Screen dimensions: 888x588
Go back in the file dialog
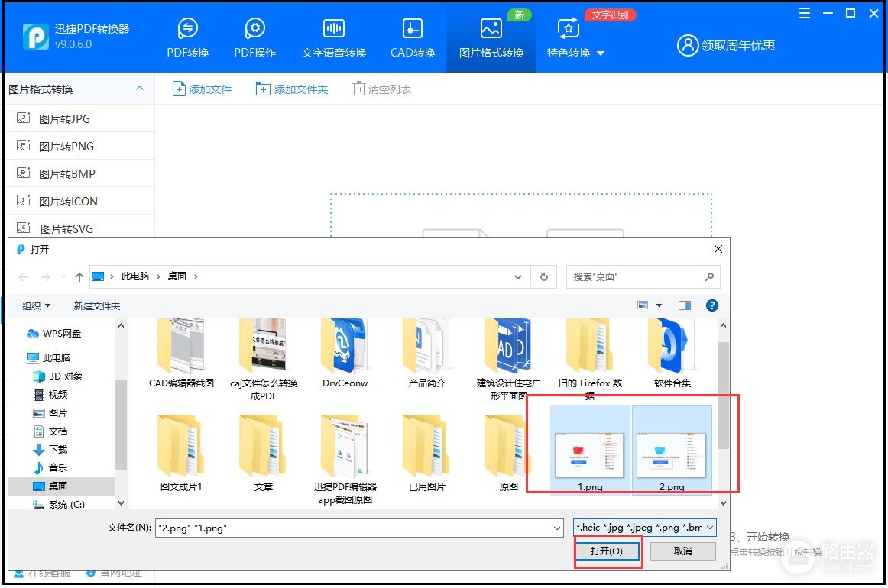pos(23,276)
